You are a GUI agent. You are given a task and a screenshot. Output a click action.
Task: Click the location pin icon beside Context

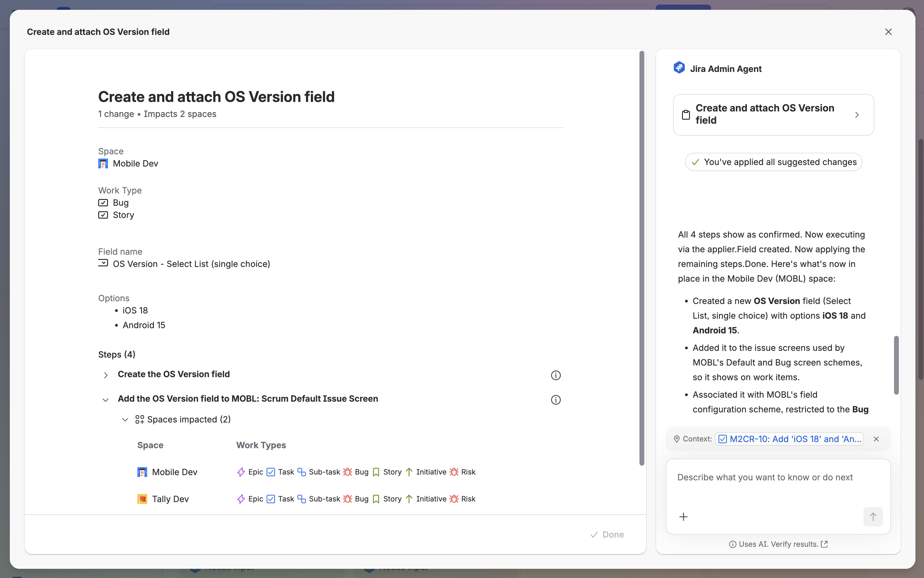676,439
